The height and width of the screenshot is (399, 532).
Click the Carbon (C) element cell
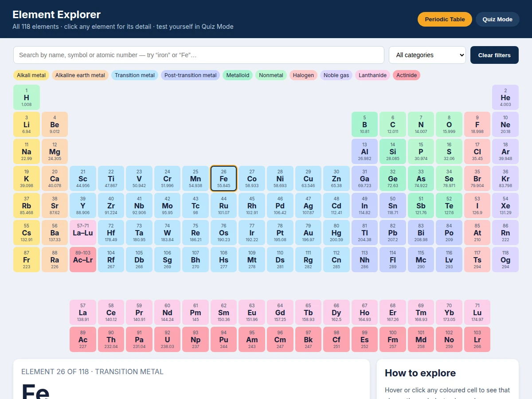tap(393, 125)
